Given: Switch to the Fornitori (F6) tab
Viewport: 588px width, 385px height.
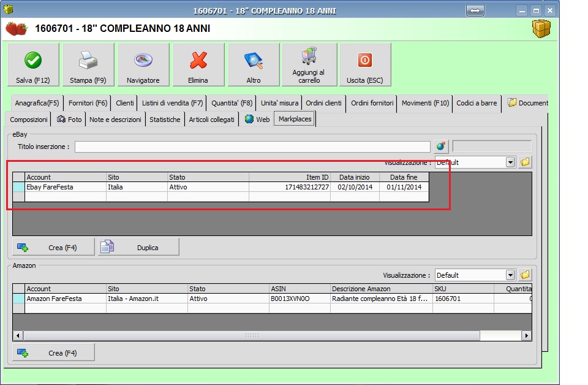Looking at the screenshot, I should tap(88, 103).
